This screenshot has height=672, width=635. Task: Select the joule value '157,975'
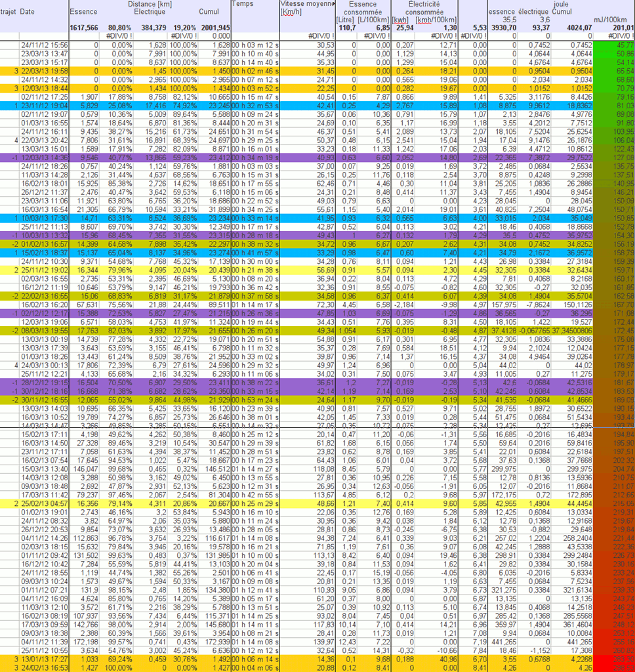(x=504, y=304)
